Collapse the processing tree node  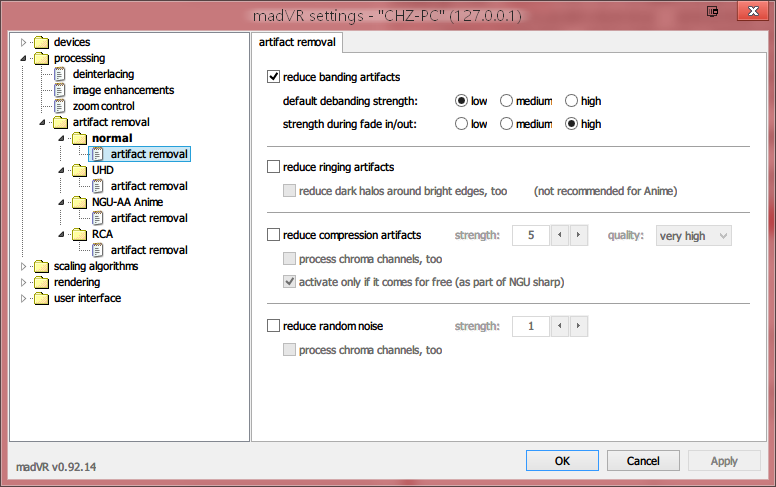(x=23, y=58)
